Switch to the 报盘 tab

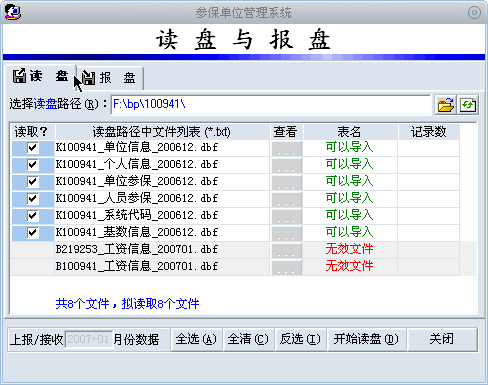tap(109, 78)
